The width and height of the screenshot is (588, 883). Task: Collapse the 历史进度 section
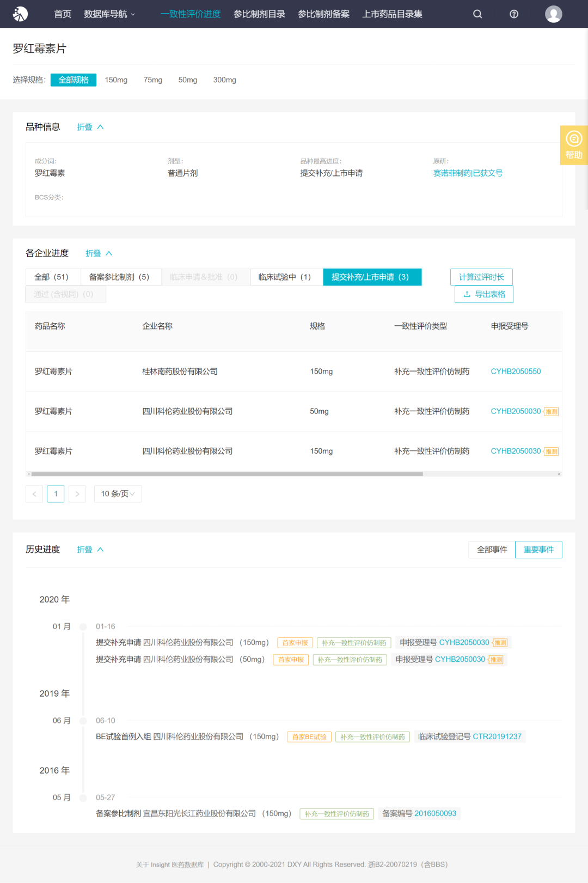[90, 550]
